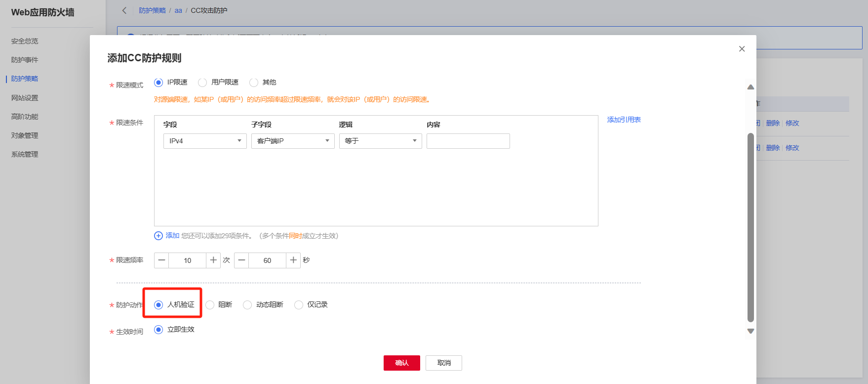Select the 用户限速 rate limit mode

pyautogui.click(x=202, y=83)
